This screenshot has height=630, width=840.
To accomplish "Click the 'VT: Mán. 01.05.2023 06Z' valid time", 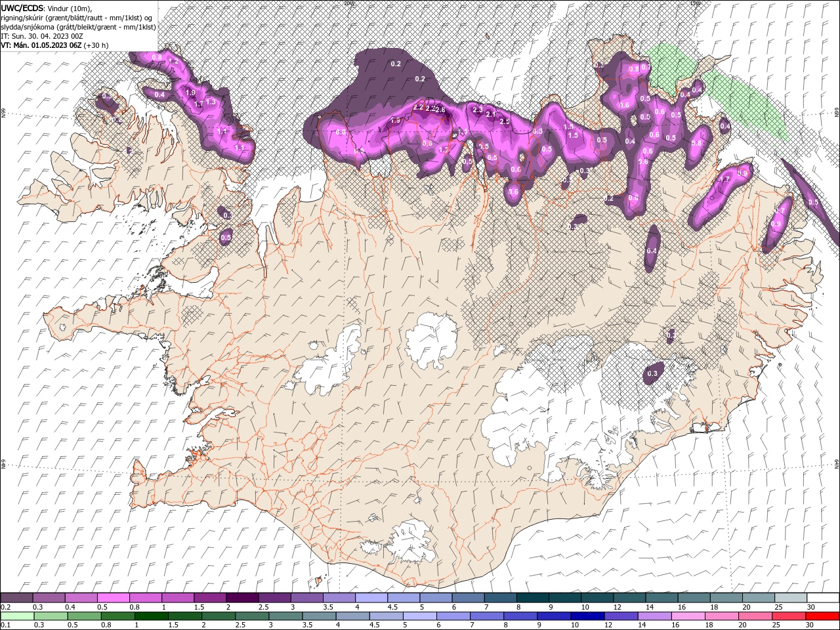I will click(41, 45).
